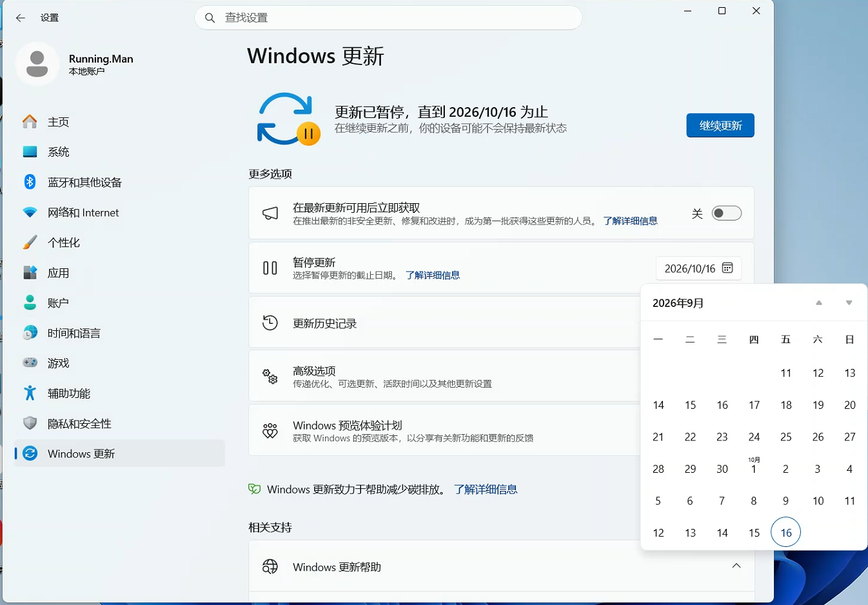Image resolution: width=868 pixels, height=605 pixels.
Task: Click the 继续更新 button
Action: pos(720,126)
